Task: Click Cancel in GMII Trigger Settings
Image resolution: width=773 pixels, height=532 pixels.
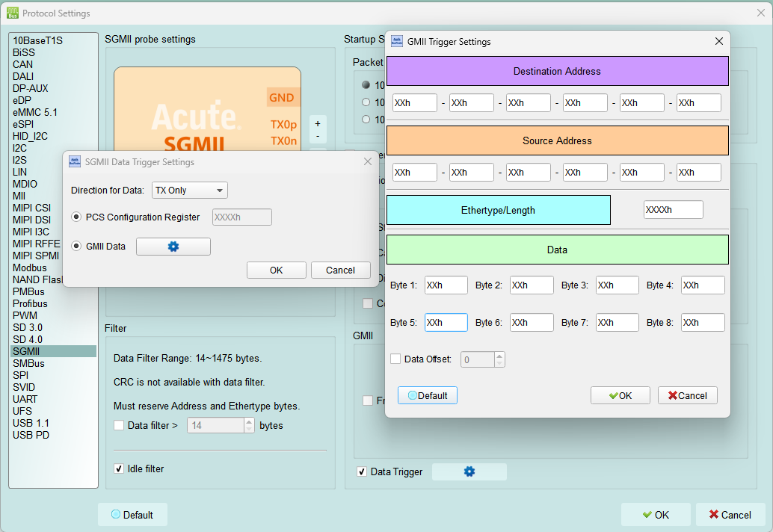Action: [x=687, y=395]
